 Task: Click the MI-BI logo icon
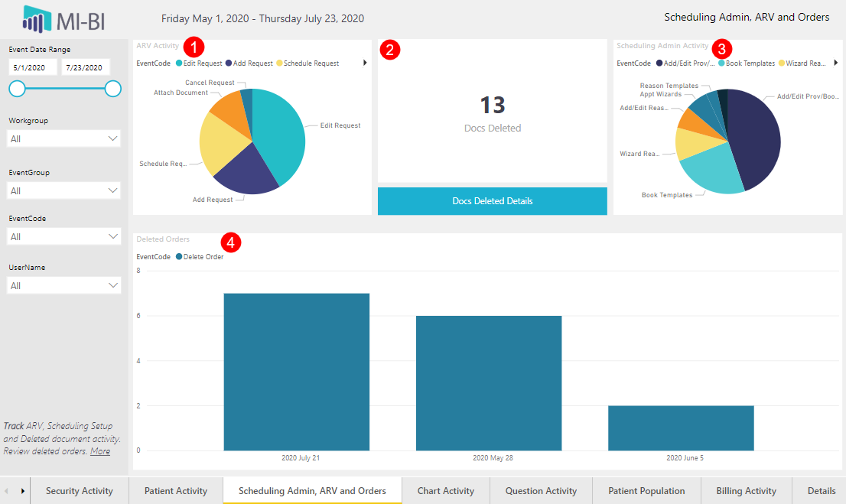point(37,18)
